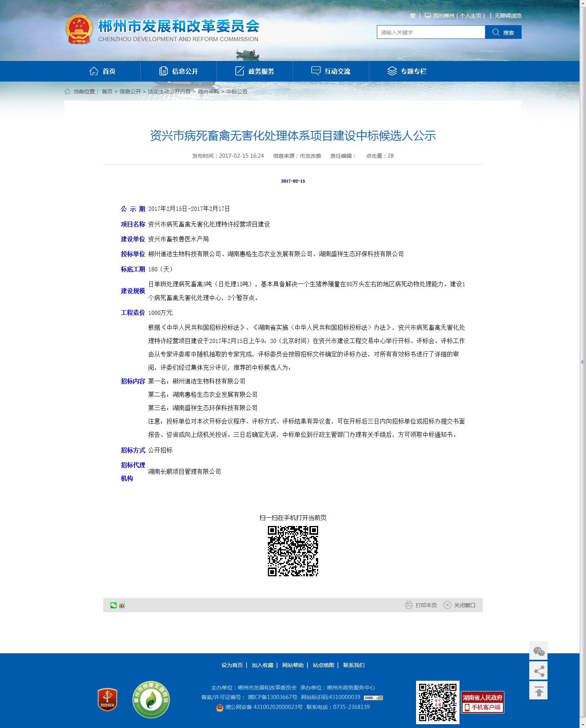The height and width of the screenshot is (728, 586).
Task: Go to 法定主动公开内容 in the breadcrumb
Action: click(169, 91)
